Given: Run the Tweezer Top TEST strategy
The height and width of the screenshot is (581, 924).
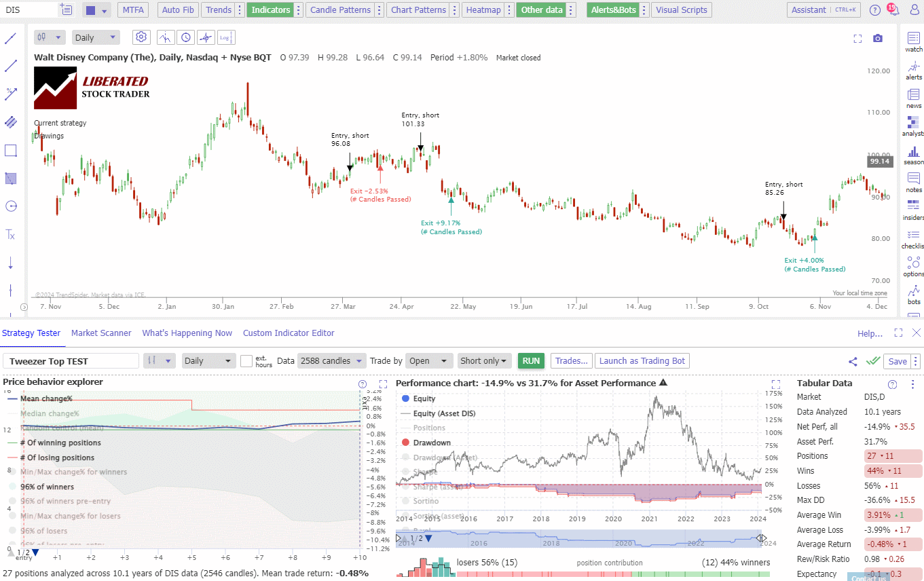Looking at the screenshot, I should pos(531,360).
